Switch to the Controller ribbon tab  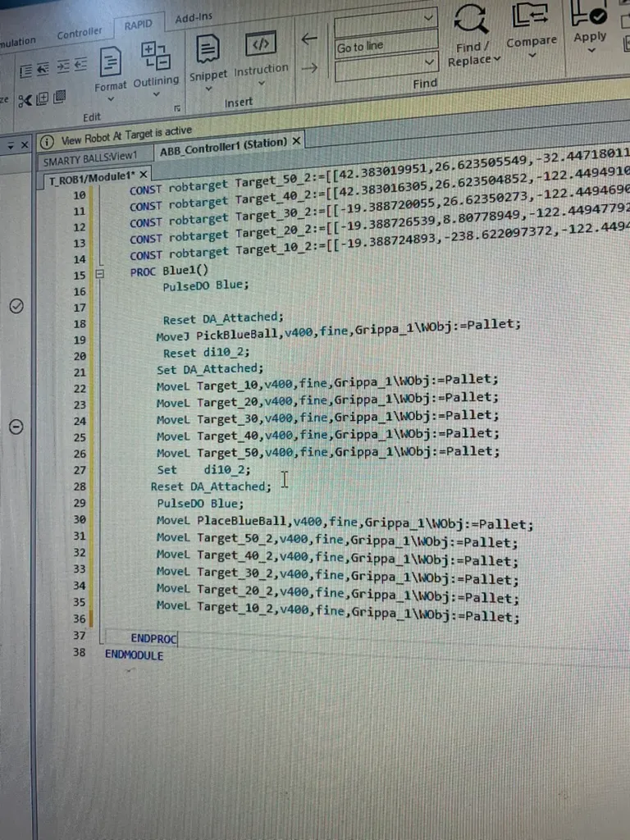coord(80,33)
